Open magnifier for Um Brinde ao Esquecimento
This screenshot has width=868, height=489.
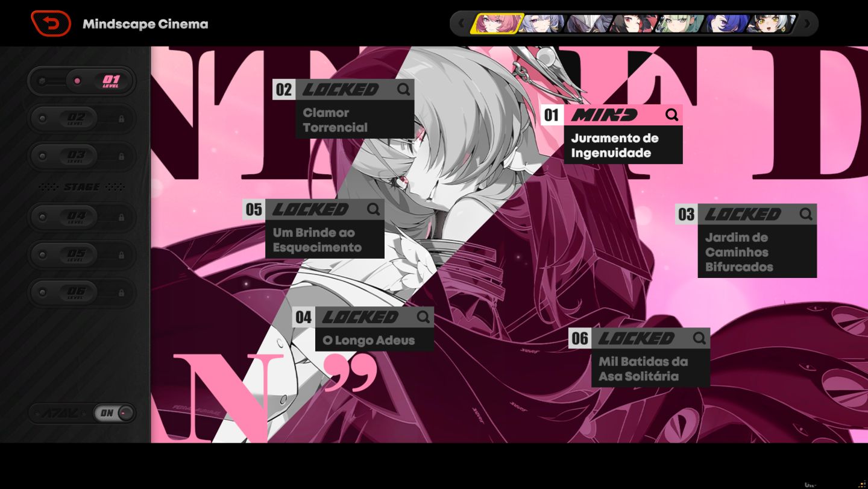pyautogui.click(x=374, y=209)
